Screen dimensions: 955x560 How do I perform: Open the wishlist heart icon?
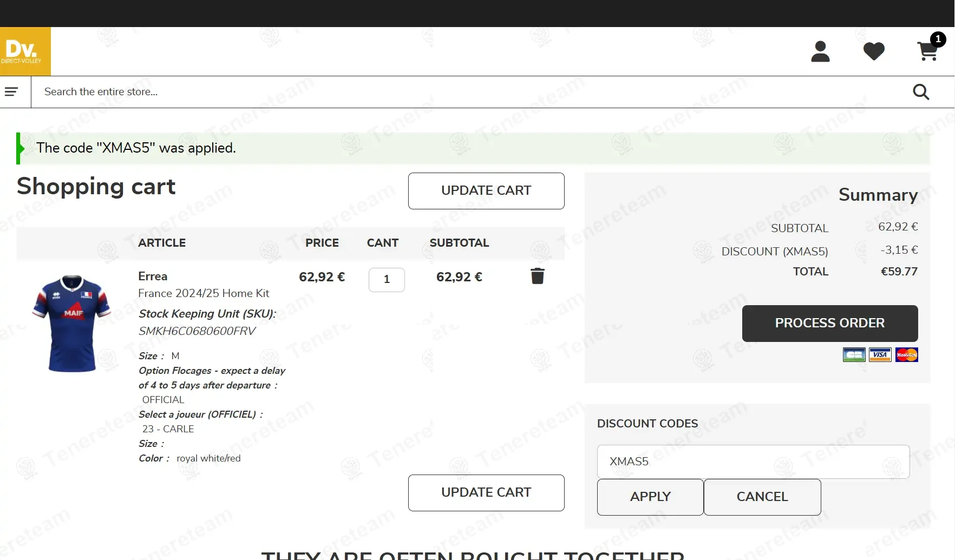coord(874,51)
